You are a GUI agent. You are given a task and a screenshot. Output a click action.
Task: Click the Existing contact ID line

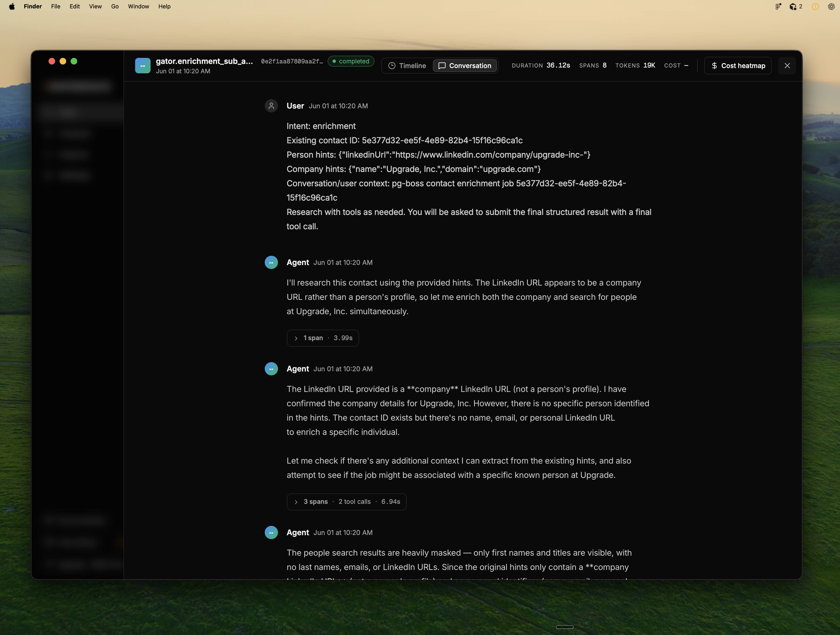(x=405, y=141)
